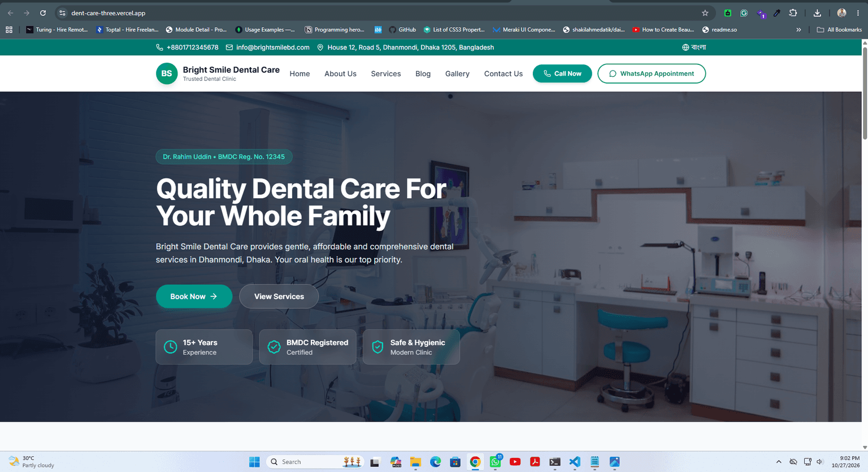Click the Grammarly extension icon
The image size is (868, 472).
744,13
